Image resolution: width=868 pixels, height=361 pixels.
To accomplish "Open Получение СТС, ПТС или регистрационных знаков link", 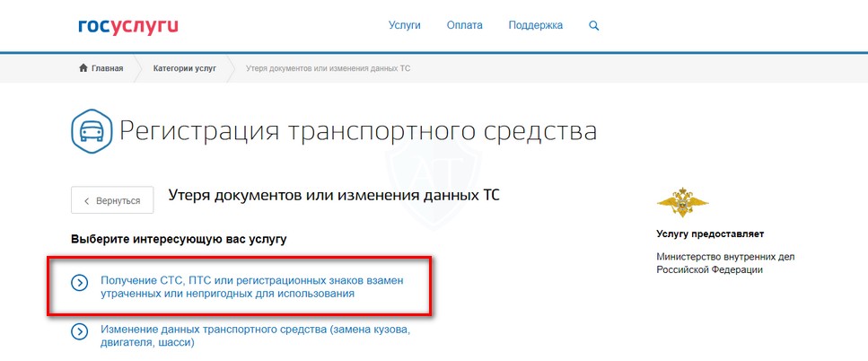I will 252,286.
